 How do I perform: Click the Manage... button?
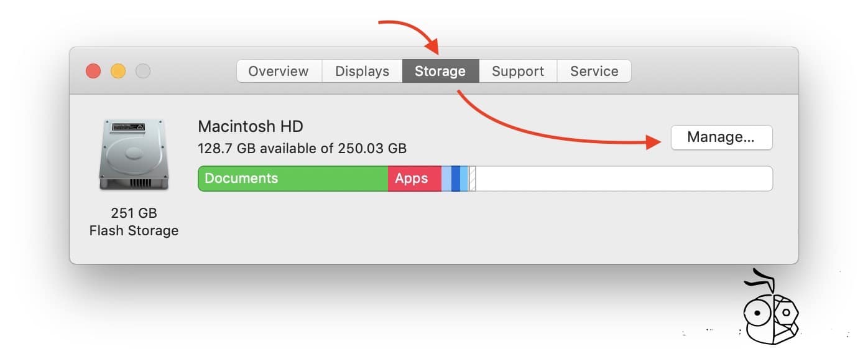[x=721, y=138]
